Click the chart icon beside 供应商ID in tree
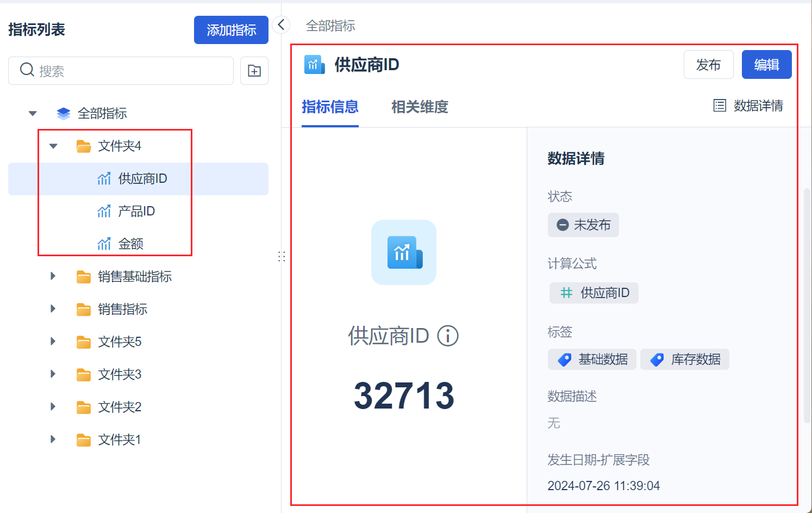This screenshot has height=513, width=812. [x=104, y=178]
